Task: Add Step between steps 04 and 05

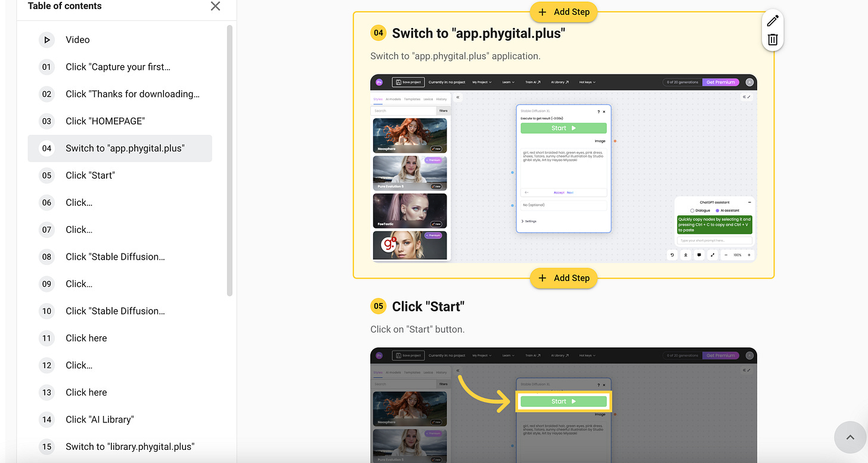Action: [x=563, y=278]
